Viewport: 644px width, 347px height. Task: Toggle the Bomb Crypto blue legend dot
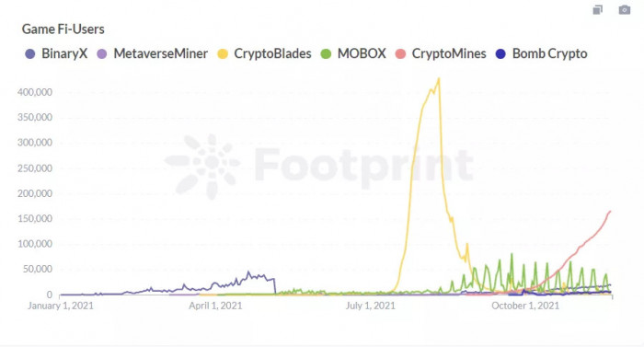500,54
